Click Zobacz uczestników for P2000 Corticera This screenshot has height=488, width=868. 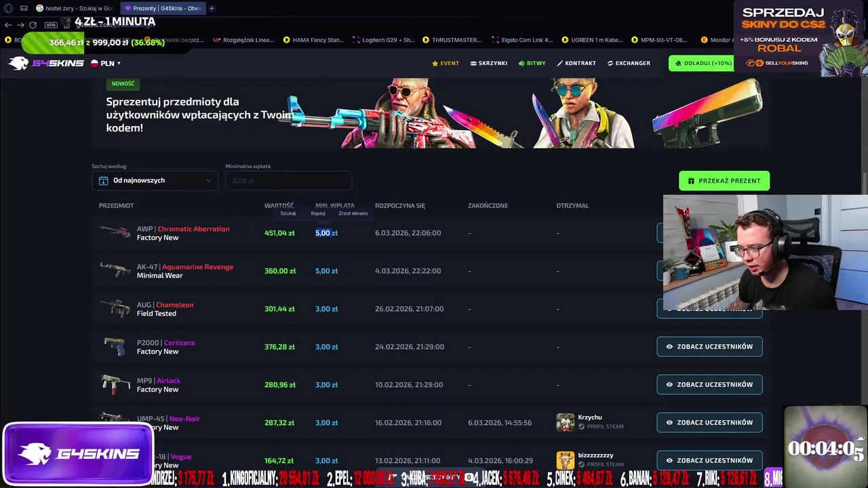tap(709, 346)
